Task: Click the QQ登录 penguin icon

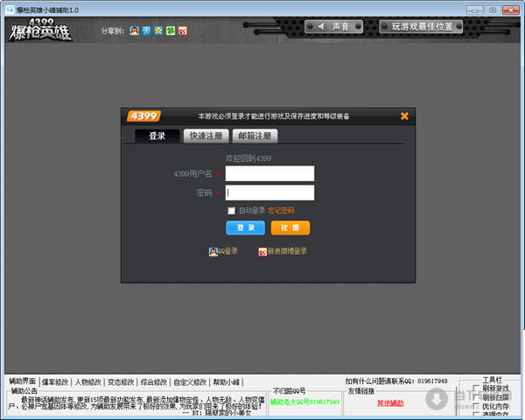Action: pyautogui.click(x=213, y=251)
